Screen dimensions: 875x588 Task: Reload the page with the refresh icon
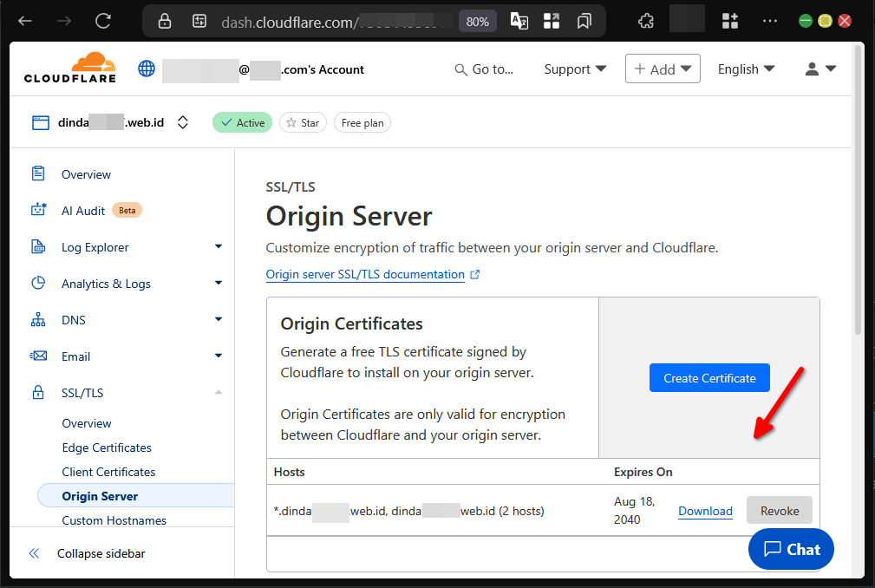[x=103, y=21]
